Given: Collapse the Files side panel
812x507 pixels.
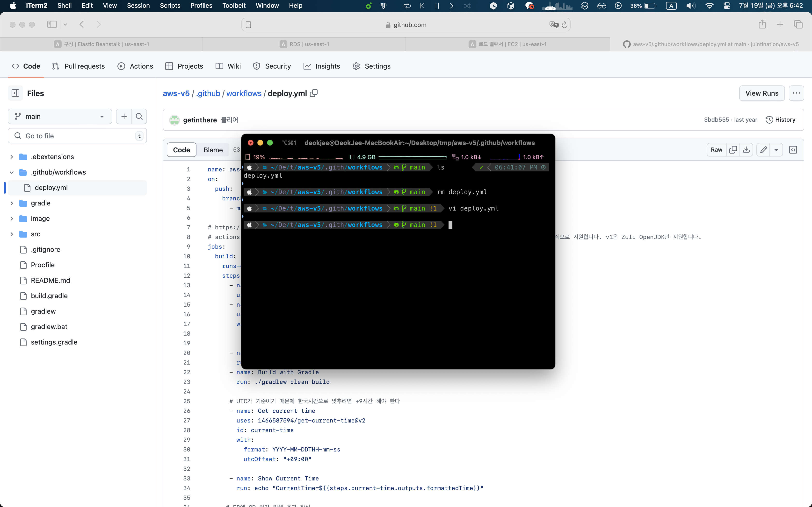Looking at the screenshot, I should 15,93.
